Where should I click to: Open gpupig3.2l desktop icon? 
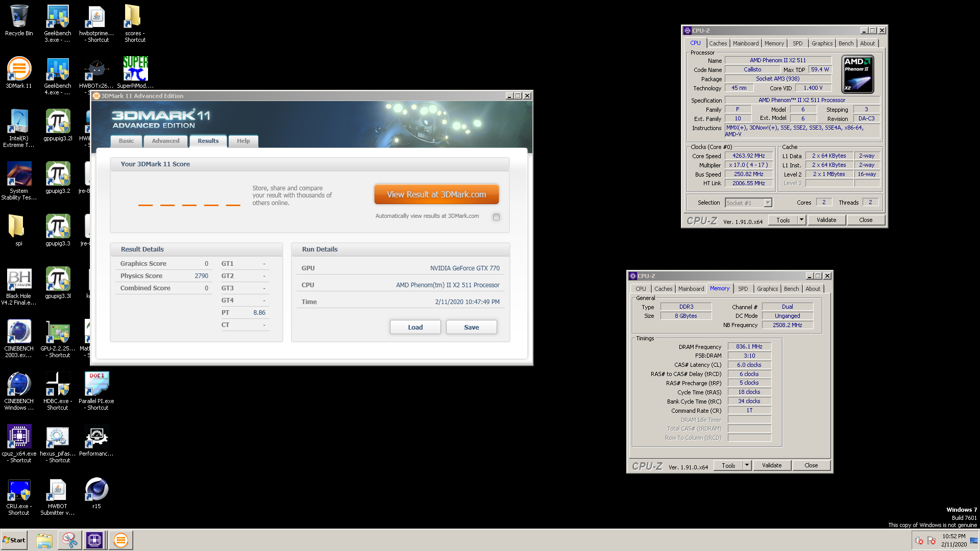58,125
